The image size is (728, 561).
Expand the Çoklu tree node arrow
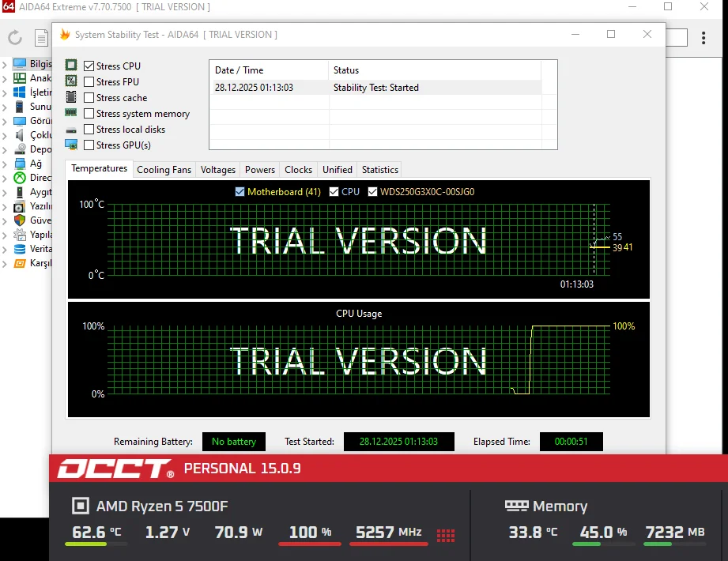5,136
